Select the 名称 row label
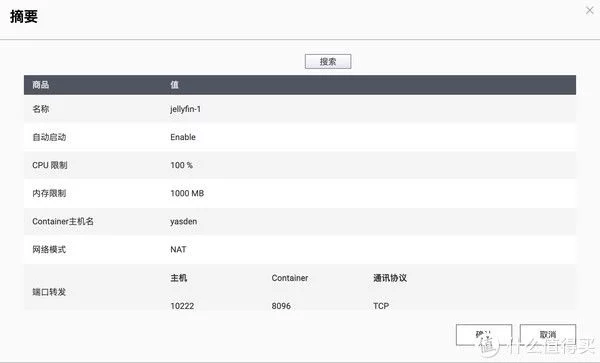The height and width of the screenshot is (363, 600). click(41, 109)
